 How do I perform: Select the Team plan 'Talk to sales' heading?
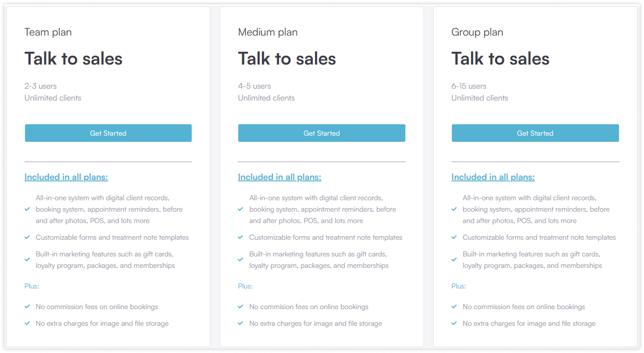click(x=73, y=59)
